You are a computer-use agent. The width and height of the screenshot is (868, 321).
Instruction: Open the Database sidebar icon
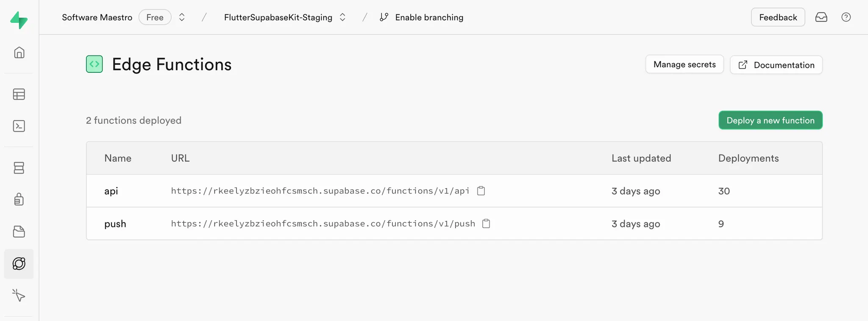(19, 168)
